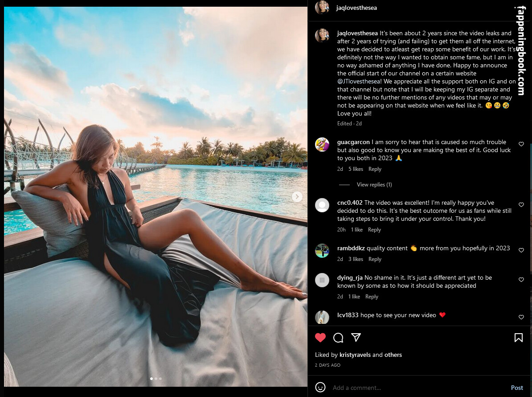The width and height of the screenshot is (532, 397).
Task: Like dying_rja's comment heart
Action: [x=521, y=280]
